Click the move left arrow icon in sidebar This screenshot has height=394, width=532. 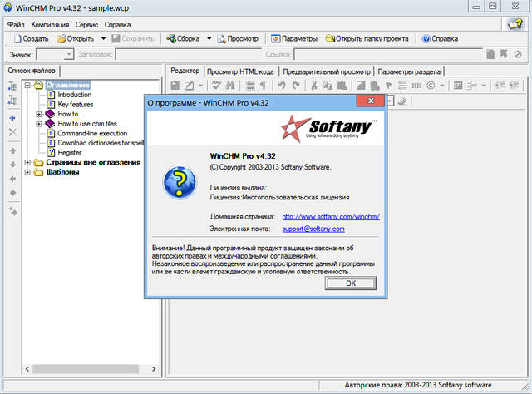tap(13, 179)
